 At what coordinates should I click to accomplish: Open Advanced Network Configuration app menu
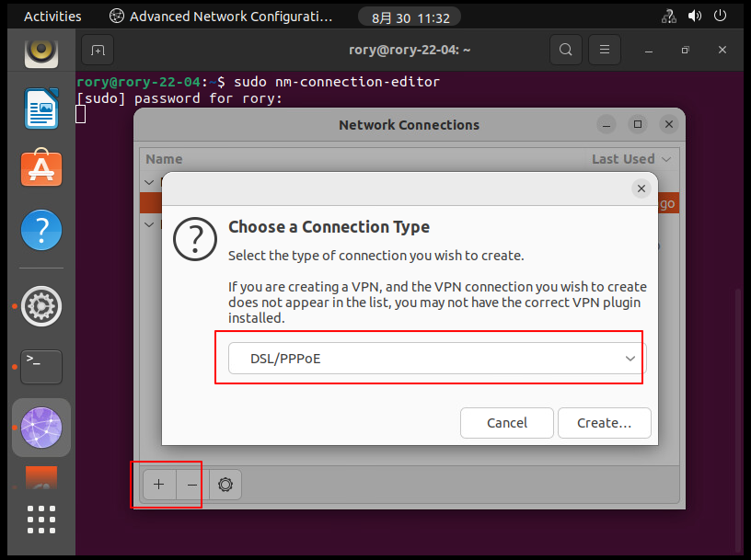(220, 16)
